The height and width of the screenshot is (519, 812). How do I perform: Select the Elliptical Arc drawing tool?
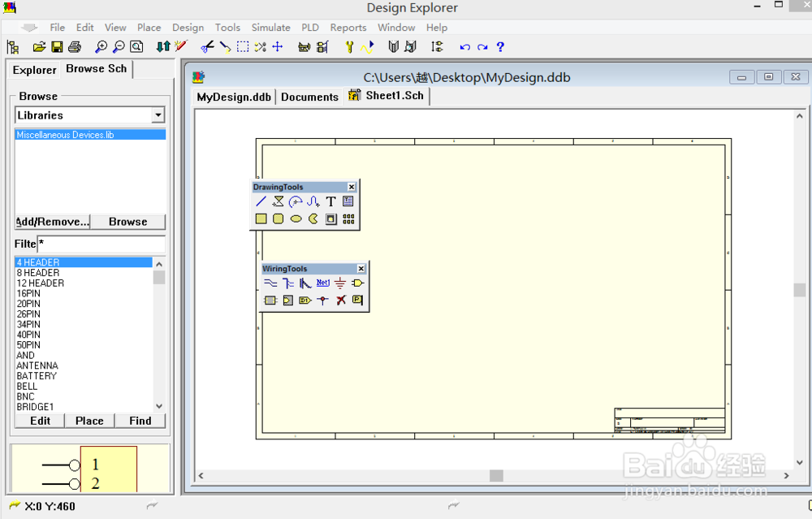296,201
